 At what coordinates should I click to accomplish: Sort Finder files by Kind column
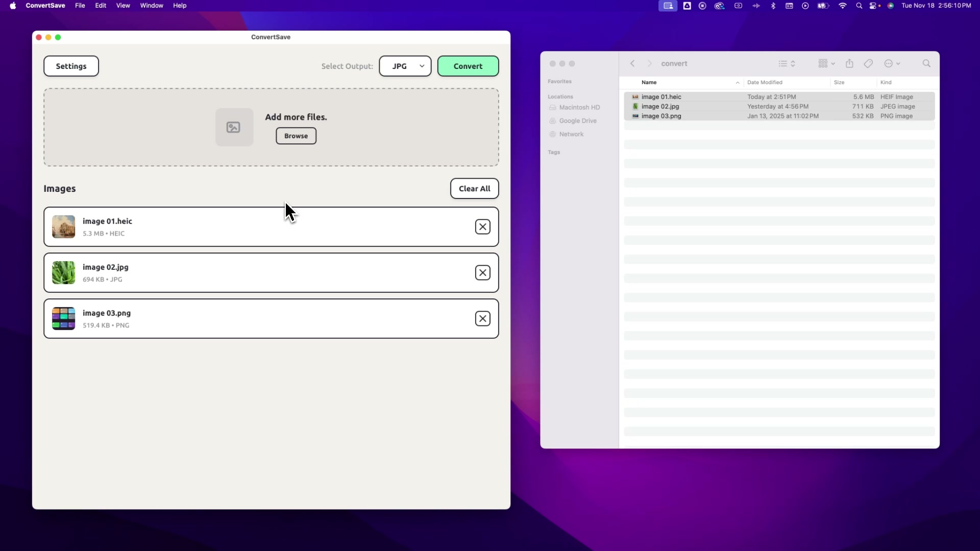[x=886, y=83]
